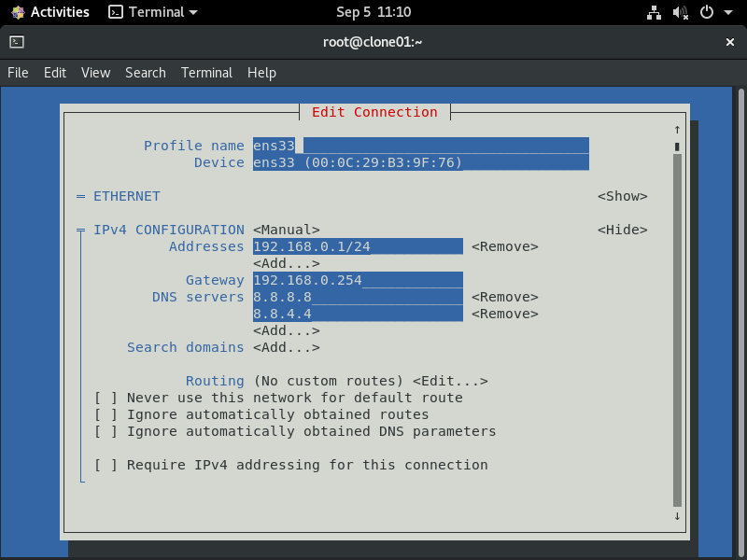The height and width of the screenshot is (560, 747).
Task: Open the power icon system menu
Action: pos(707,12)
